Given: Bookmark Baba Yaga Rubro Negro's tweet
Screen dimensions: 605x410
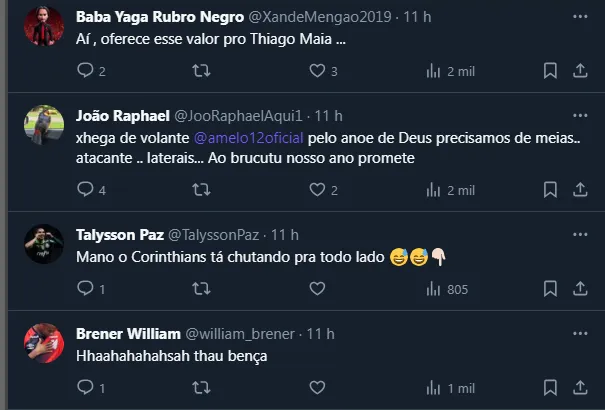Looking at the screenshot, I should (x=550, y=71).
